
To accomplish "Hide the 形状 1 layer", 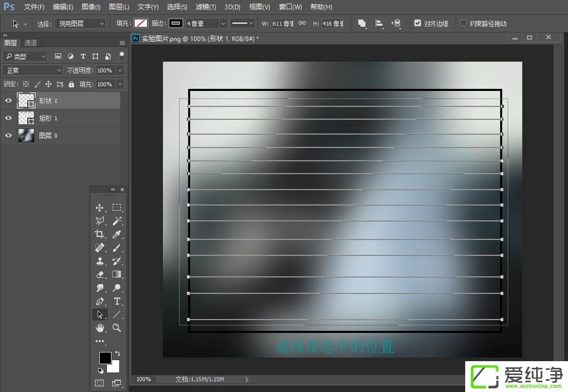I will pyautogui.click(x=8, y=100).
